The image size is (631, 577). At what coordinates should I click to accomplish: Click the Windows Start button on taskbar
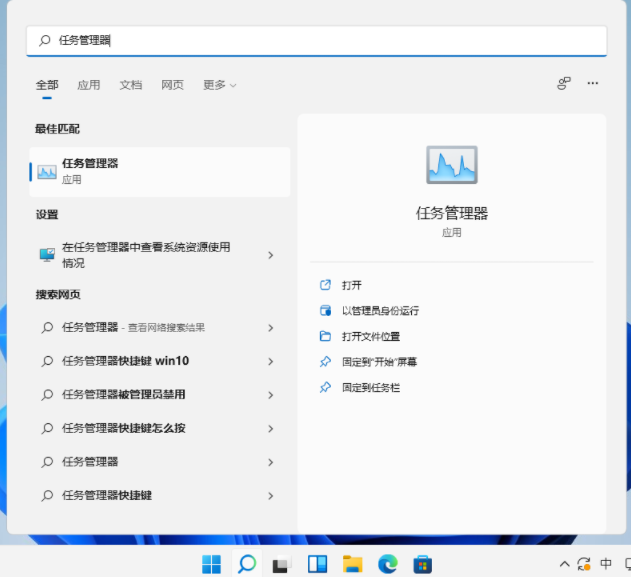212,563
